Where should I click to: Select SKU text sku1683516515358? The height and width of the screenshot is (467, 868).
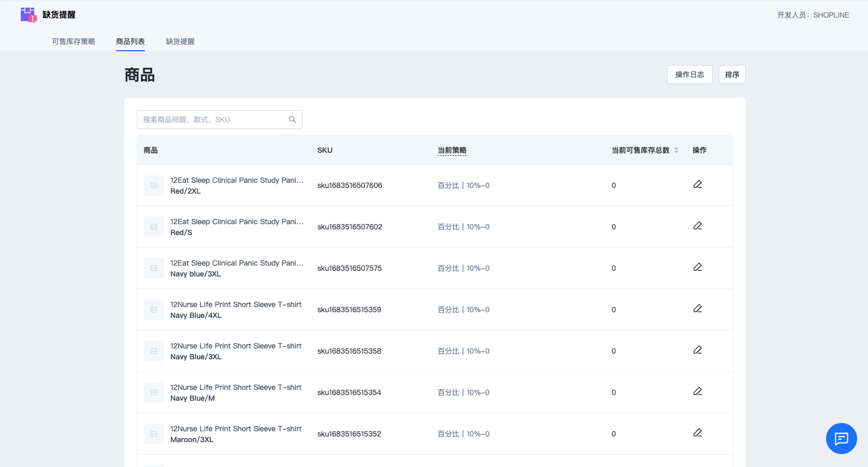tap(349, 351)
